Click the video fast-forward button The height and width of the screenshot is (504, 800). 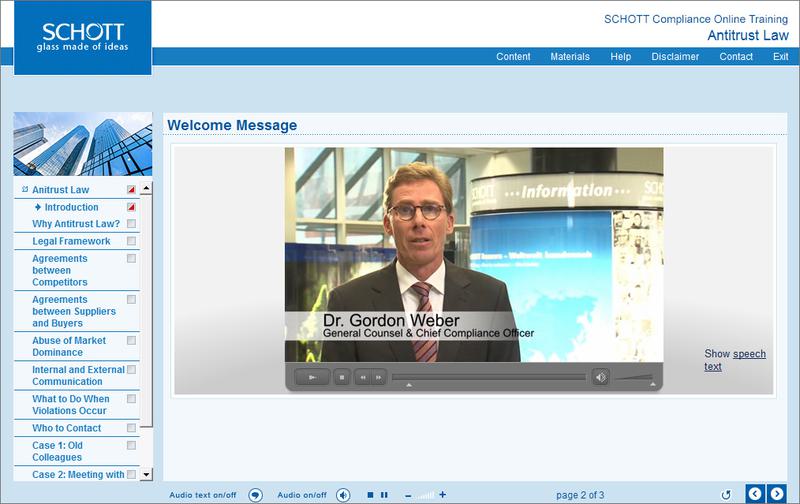(378, 377)
